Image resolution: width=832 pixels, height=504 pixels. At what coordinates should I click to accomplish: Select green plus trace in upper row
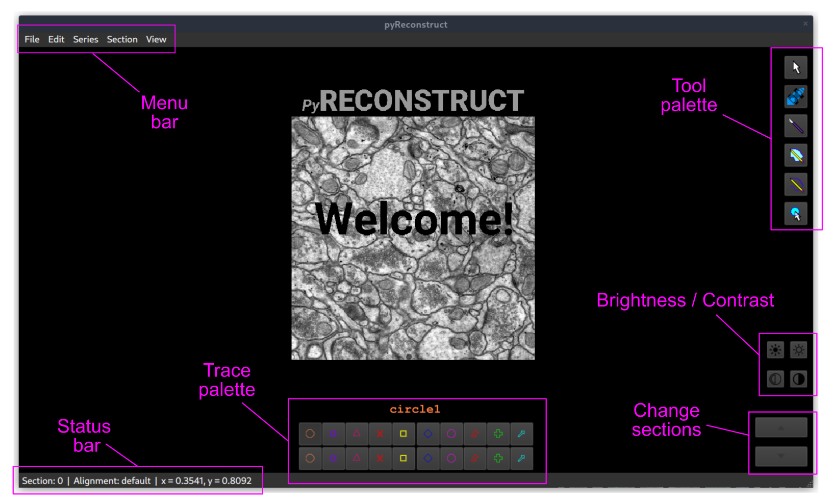[x=498, y=434]
